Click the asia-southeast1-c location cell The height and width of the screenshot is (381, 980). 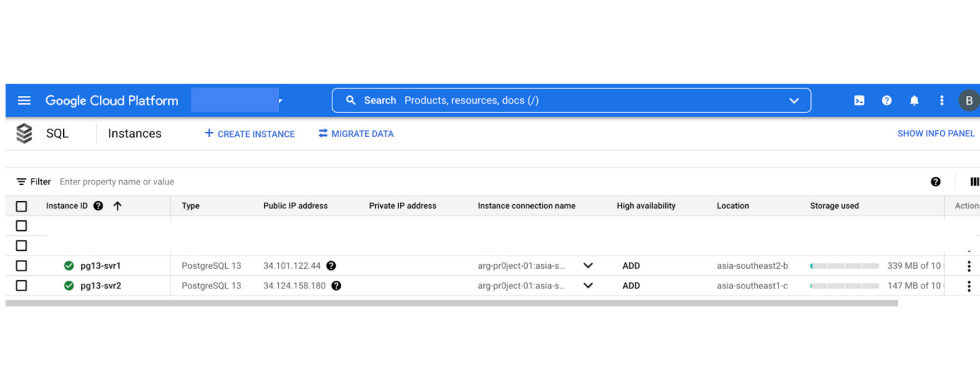753,286
